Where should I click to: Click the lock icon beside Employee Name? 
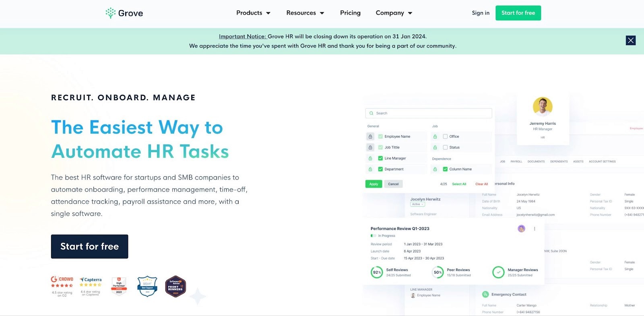coord(370,136)
